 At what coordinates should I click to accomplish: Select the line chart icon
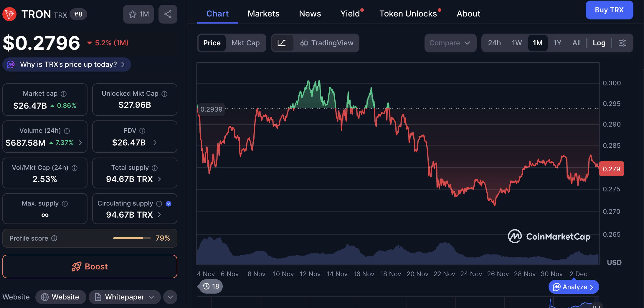pyautogui.click(x=282, y=43)
